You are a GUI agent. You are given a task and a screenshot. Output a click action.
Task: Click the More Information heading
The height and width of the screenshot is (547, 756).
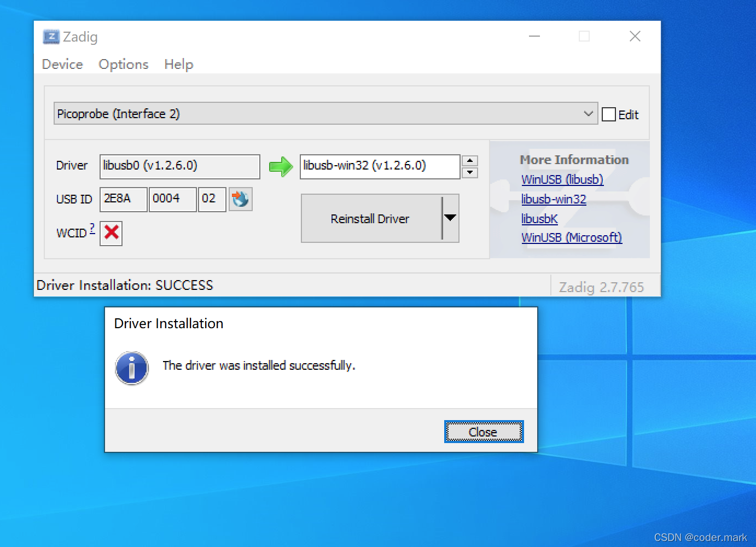(x=574, y=160)
